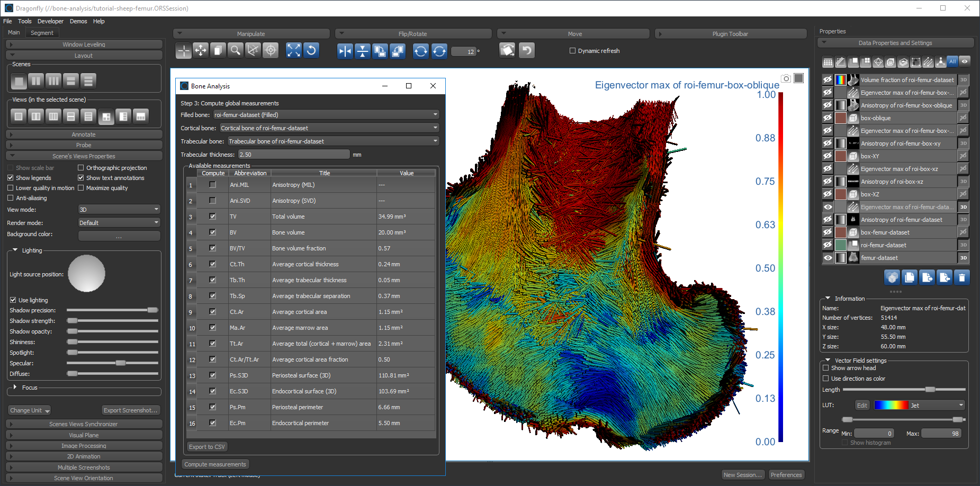Expand the Render mode Default dropdown
Image resolution: width=980 pixels, height=486 pixels.
(x=119, y=223)
